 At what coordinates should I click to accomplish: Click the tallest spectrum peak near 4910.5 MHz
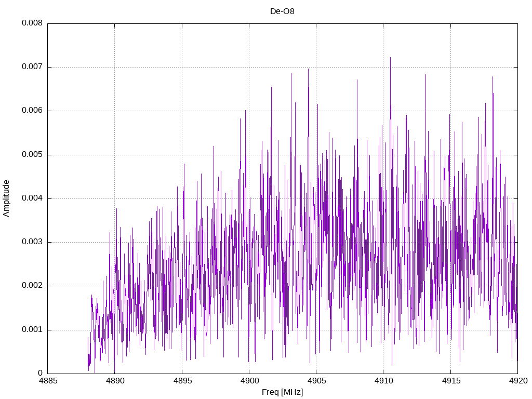tap(390, 58)
